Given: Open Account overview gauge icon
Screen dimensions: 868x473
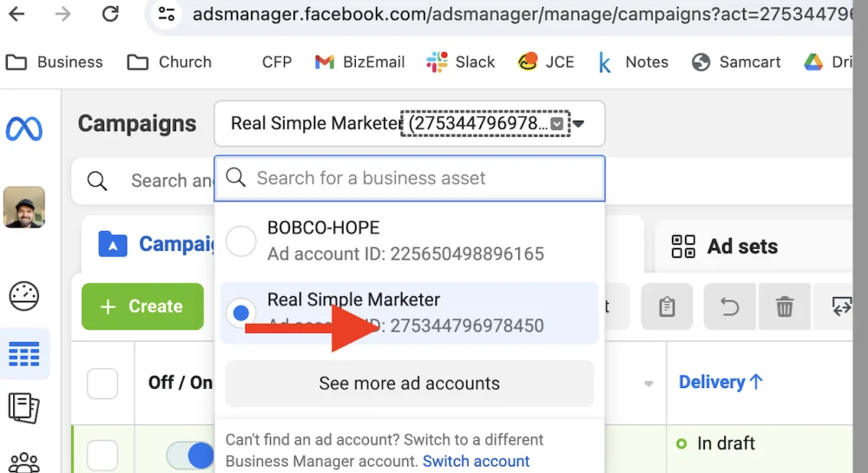Looking at the screenshot, I should (23, 296).
